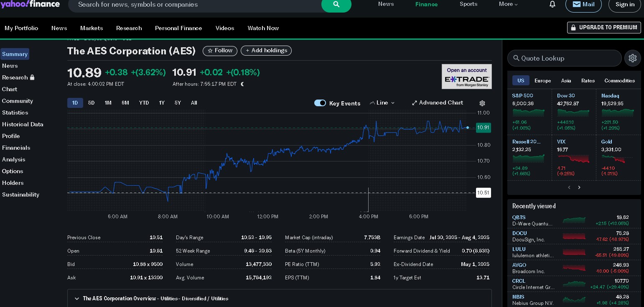Open Statistics in the sidebar

click(15, 113)
